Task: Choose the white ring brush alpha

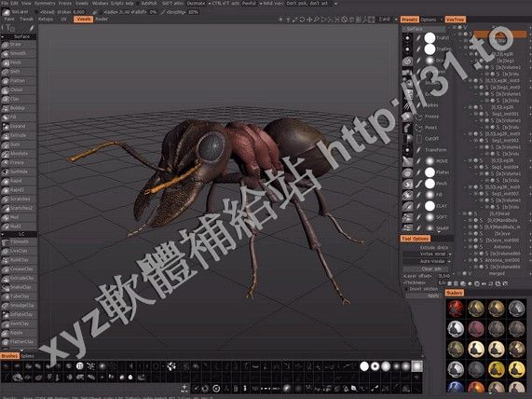Action: [x=375, y=366]
